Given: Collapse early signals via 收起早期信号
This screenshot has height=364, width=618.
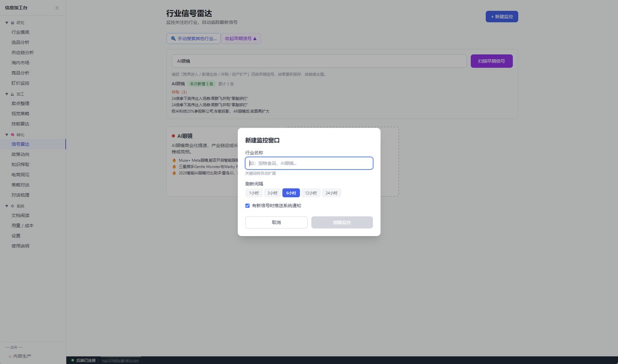Looking at the screenshot, I should tap(241, 38).
